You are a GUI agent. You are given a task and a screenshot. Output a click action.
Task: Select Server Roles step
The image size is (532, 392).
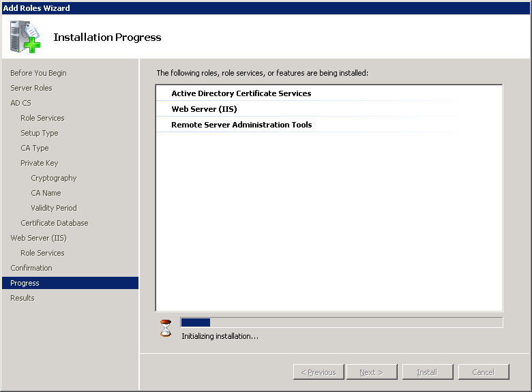tap(31, 88)
